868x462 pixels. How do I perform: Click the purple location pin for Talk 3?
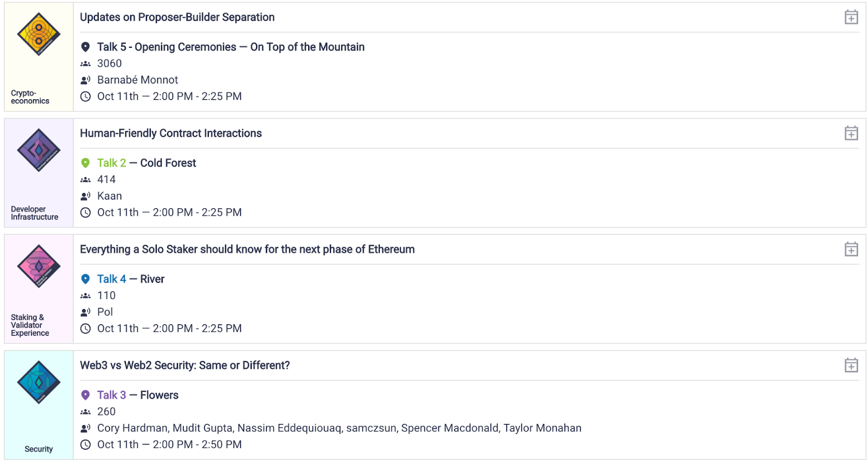(85, 395)
